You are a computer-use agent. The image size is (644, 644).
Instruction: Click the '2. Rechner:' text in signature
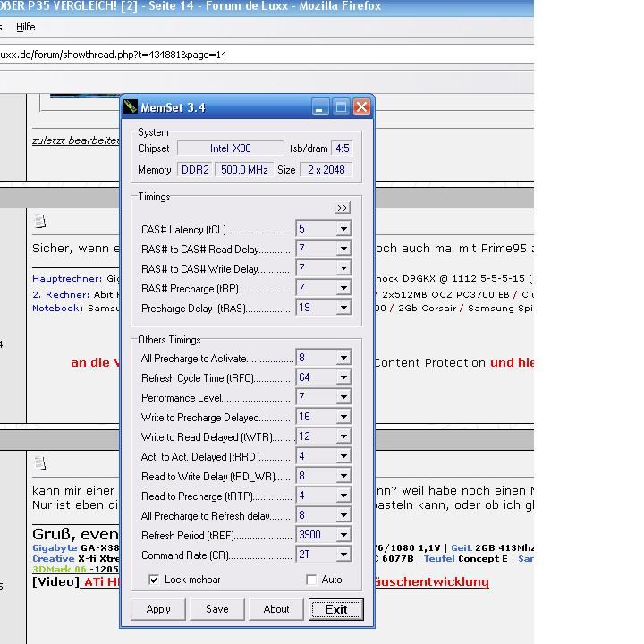point(61,294)
